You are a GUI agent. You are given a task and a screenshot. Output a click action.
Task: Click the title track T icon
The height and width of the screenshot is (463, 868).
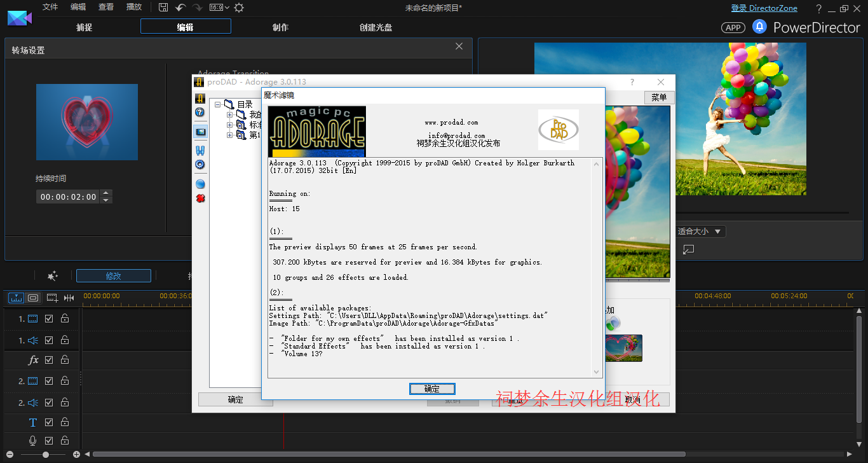[x=33, y=422]
